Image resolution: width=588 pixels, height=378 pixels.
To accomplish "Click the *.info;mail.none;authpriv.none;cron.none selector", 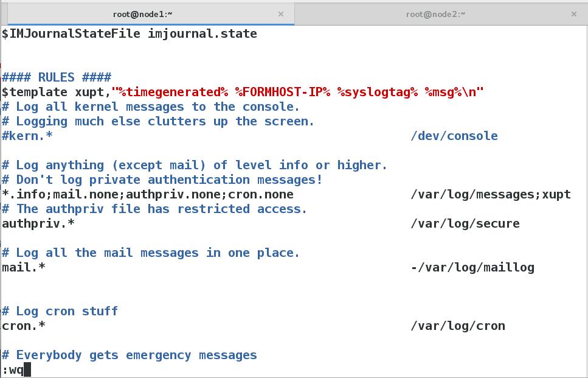I will point(148,194).
